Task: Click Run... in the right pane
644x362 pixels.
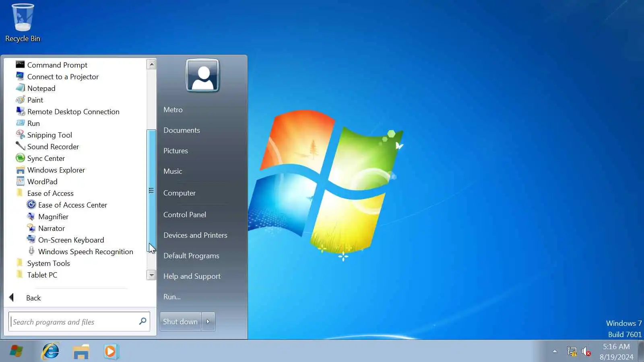Action: coord(172,296)
